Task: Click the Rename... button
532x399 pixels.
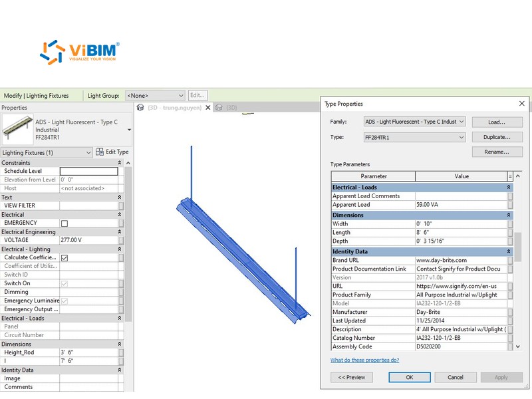Action: (497, 152)
